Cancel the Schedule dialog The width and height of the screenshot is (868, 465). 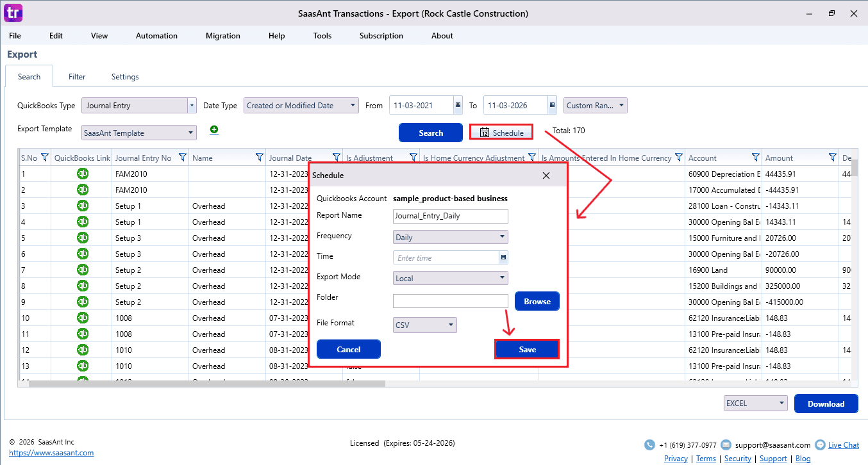[x=349, y=349]
